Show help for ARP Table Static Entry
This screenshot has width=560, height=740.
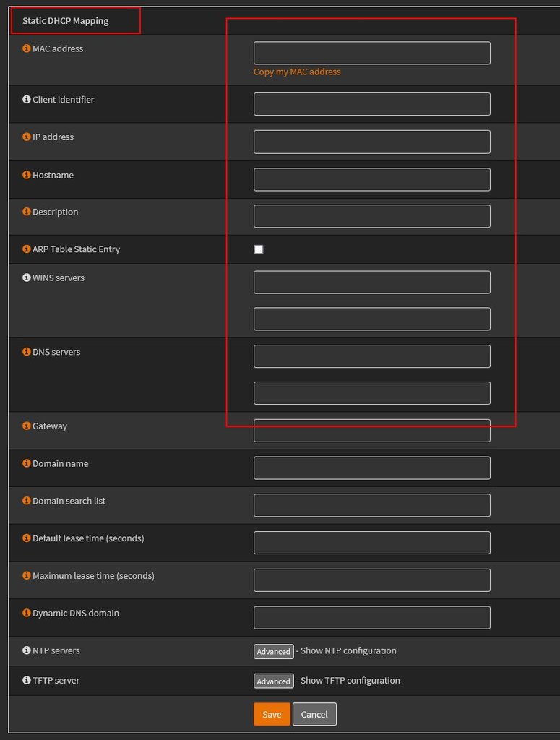pos(27,249)
